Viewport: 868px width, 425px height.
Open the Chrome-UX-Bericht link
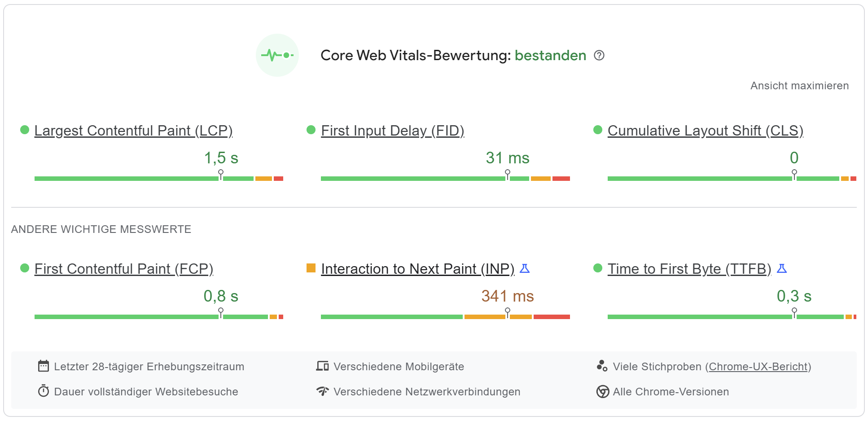[x=759, y=366]
